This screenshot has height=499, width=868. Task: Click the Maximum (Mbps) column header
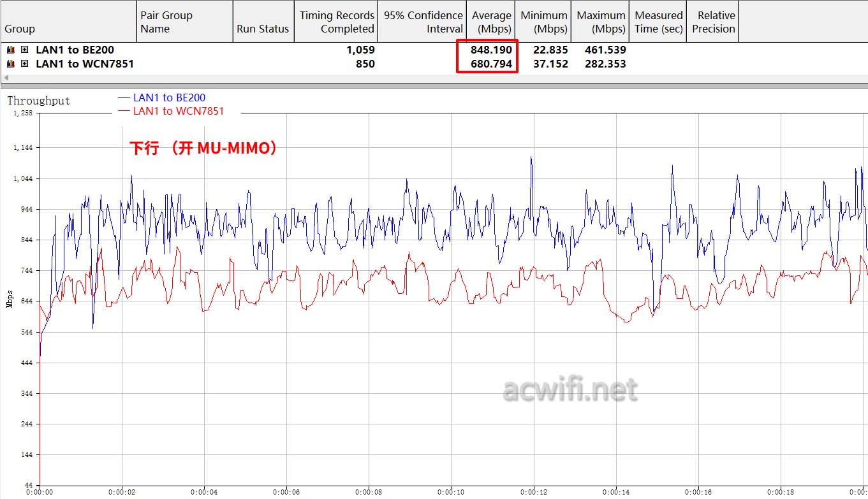(x=601, y=22)
